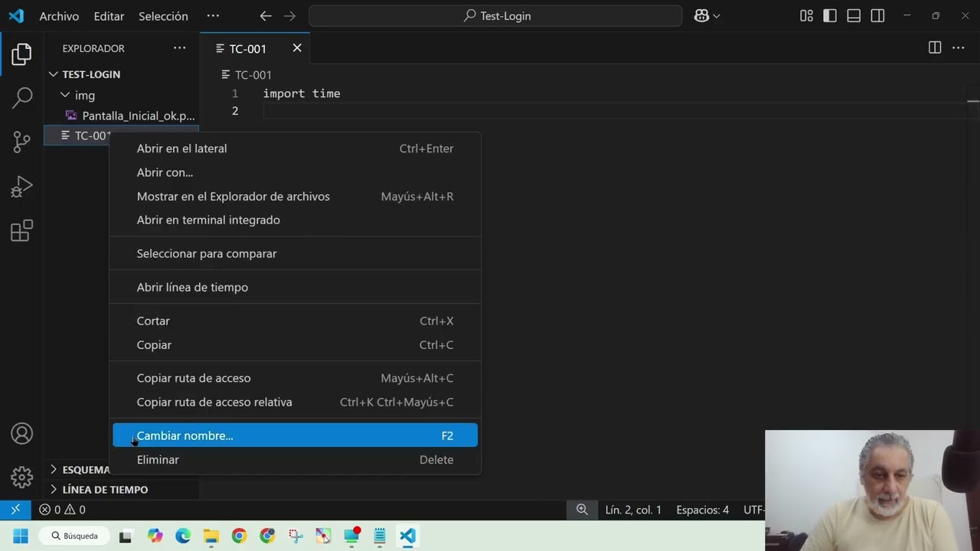Choose Cambiar nombre...
The image size is (980, 551).
(x=295, y=435)
